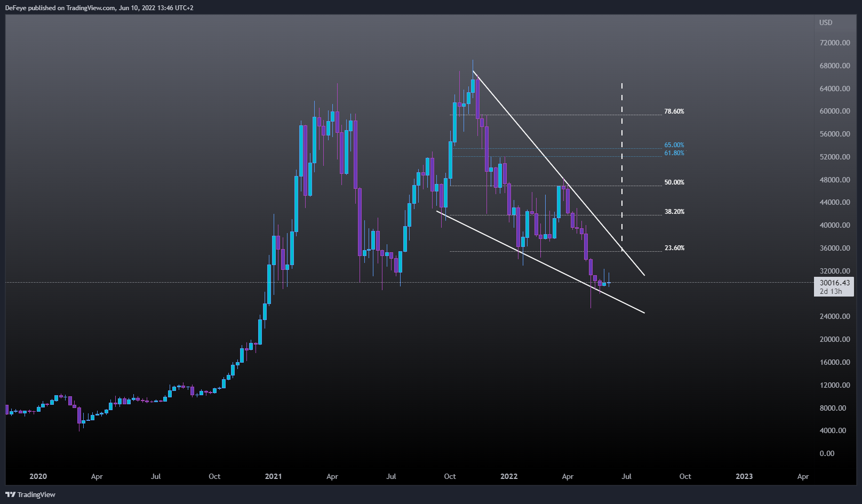The width and height of the screenshot is (862, 504).
Task: Click the 44000.00 price axis label
Action: [x=835, y=202]
